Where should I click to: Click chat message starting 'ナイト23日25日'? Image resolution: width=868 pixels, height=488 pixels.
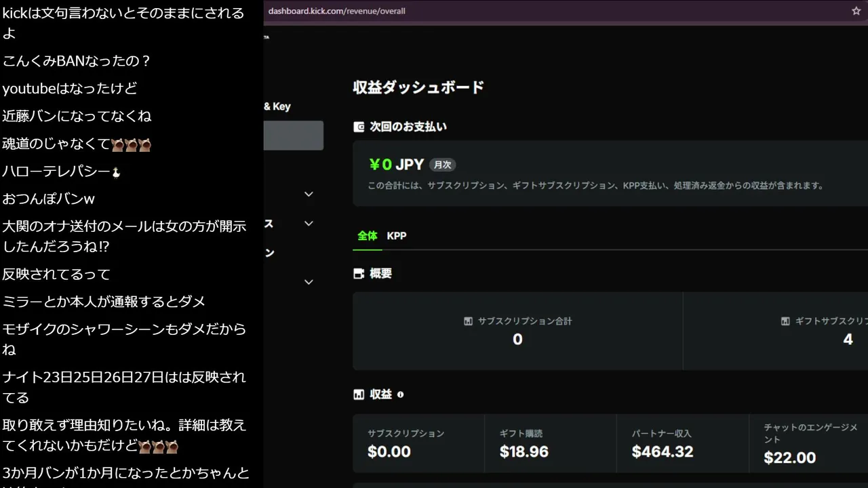pyautogui.click(x=124, y=386)
